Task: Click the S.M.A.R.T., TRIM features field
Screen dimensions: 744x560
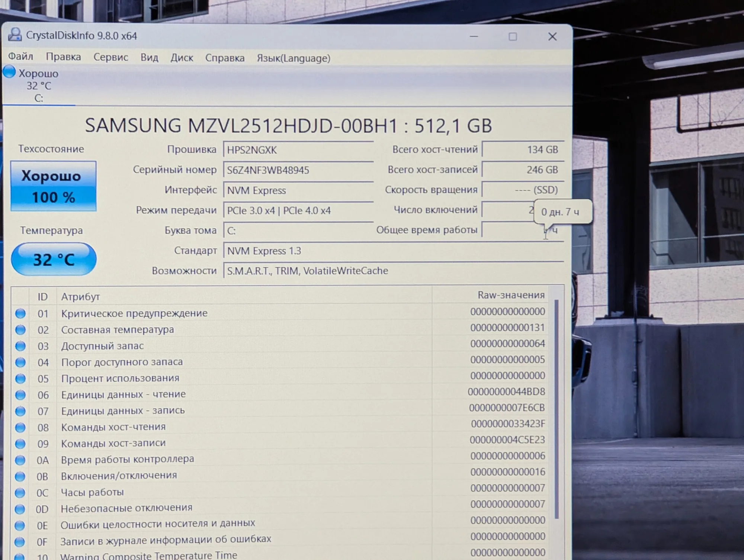Action: [x=393, y=271]
